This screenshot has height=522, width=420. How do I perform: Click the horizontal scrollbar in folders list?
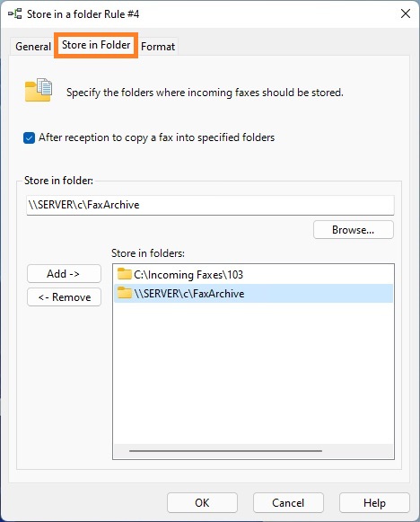[x=225, y=451]
